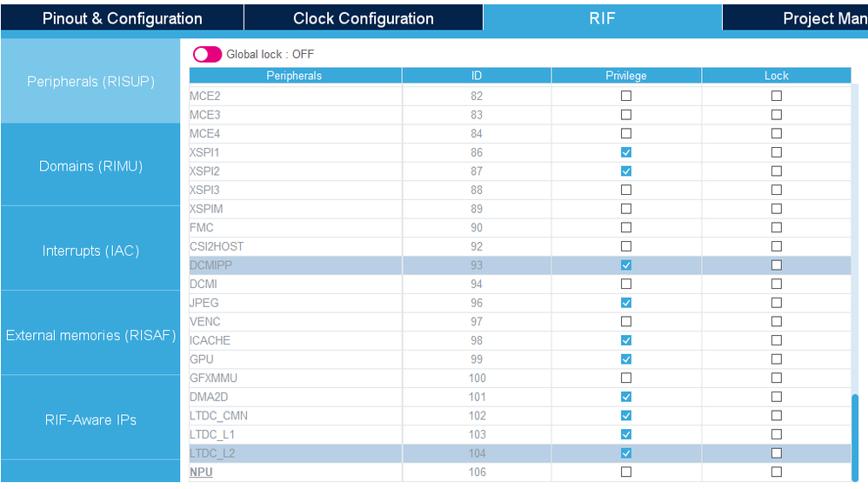The image size is (868, 489).
Task: Click the Lock column header
Action: coord(777,76)
